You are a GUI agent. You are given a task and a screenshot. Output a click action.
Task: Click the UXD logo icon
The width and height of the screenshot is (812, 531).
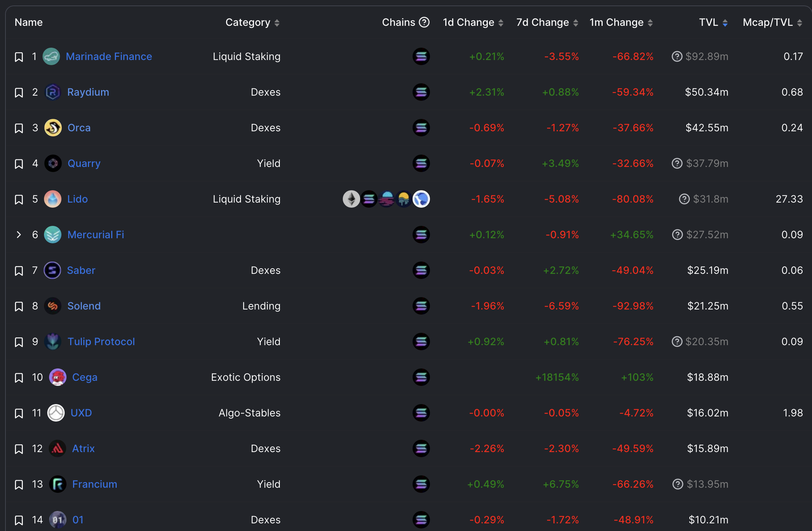(56, 413)
